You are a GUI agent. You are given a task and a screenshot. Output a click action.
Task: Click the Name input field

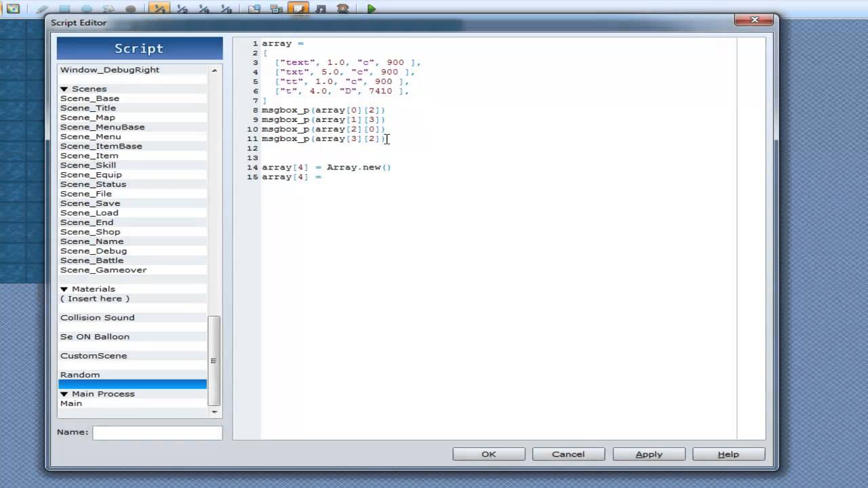pyautogui.click(x=157, y=432)
